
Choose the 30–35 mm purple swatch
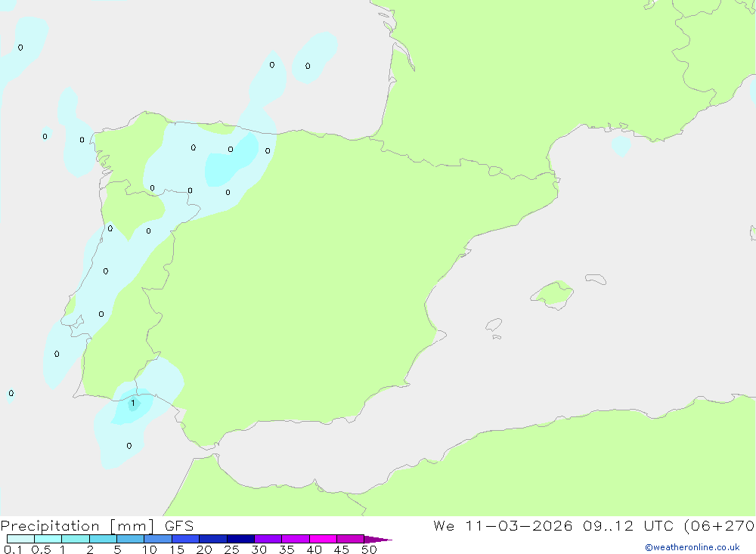point(268,539)
